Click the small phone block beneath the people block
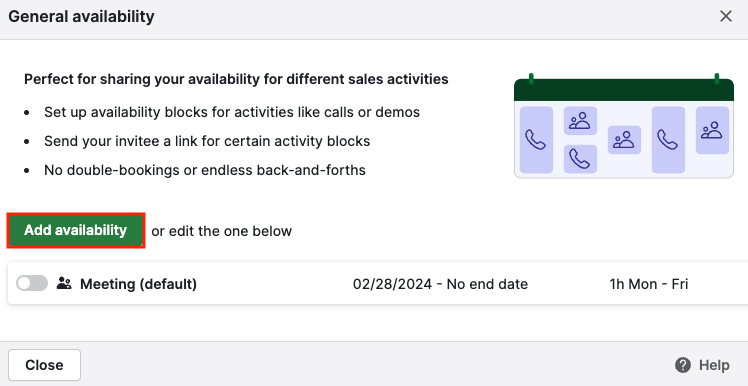The width and height of the screenshot is (748, 386). pyautogui.click(x=580, y=159)
